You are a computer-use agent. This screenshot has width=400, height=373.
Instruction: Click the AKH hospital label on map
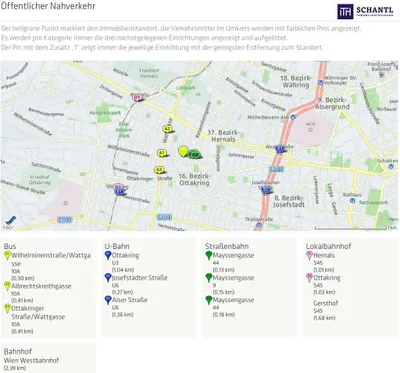[x=310, y=124]
